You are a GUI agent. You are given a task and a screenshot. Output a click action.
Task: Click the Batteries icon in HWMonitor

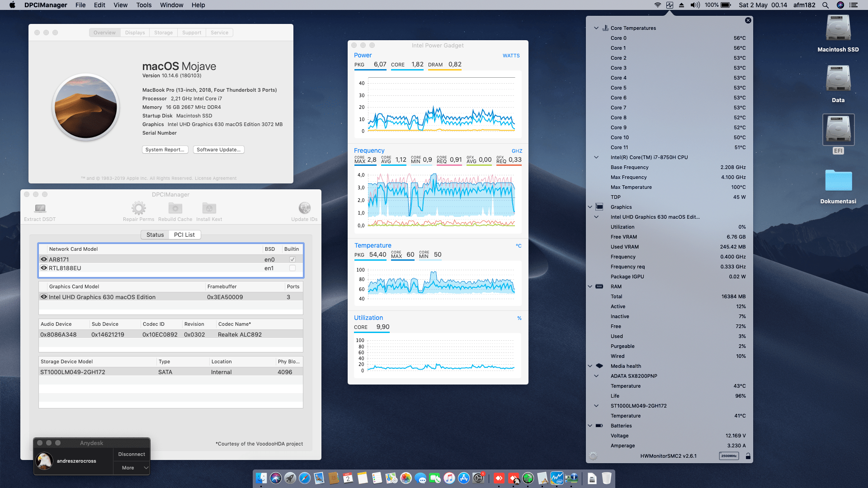[x=599, y=426]
